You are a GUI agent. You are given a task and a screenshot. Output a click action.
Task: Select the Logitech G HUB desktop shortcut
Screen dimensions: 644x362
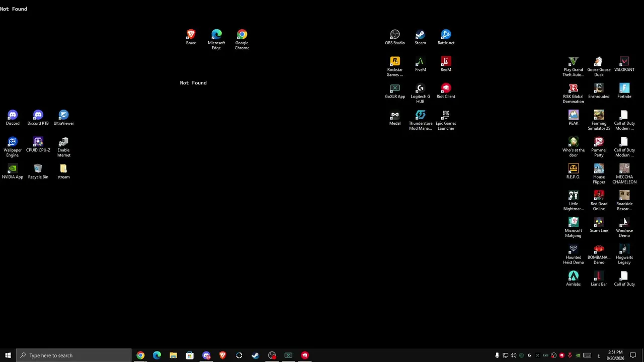point(420,94)
